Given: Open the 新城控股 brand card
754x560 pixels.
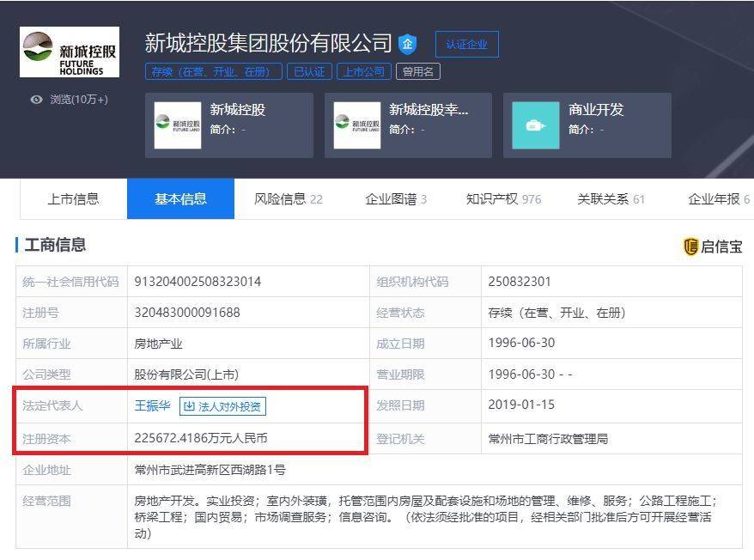Looking at the screenshot, I should pyautogui.click(x=229, y=125).
